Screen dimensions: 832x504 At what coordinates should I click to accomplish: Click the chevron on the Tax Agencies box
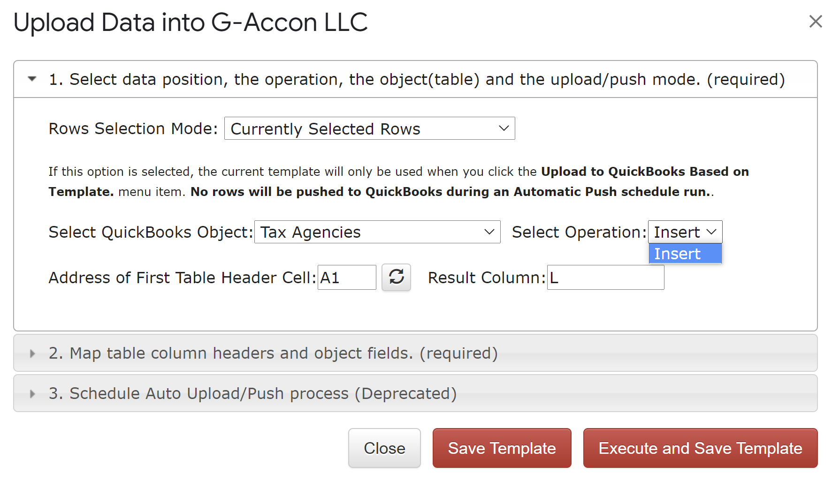click(x=489, y=232)
